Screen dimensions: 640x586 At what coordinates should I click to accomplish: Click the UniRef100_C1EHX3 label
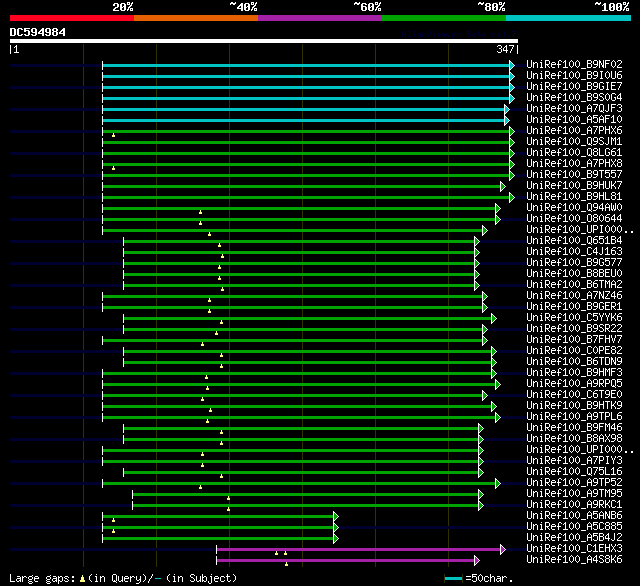coord(574,549)
